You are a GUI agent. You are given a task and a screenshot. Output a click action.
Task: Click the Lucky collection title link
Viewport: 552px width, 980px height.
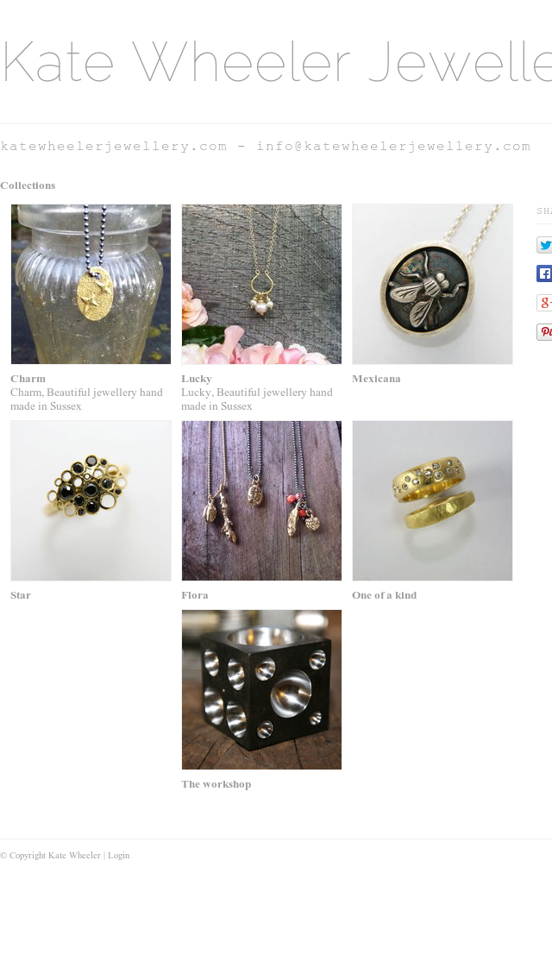click(x=197, y=379)
